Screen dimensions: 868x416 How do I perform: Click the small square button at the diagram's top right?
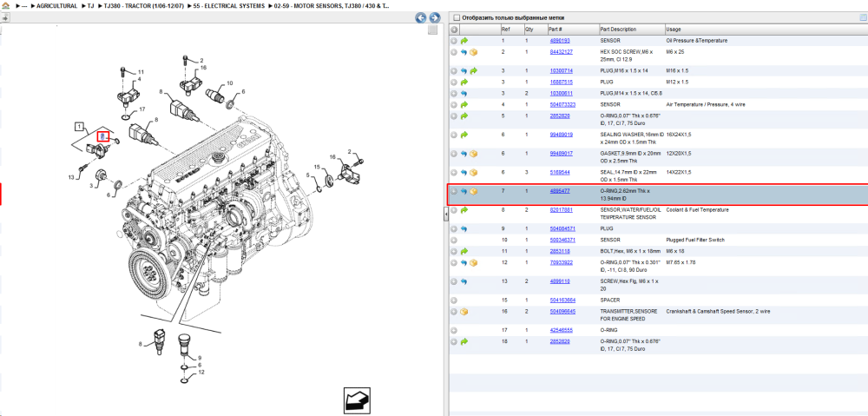pyautogui.click(x=433, y=30)
